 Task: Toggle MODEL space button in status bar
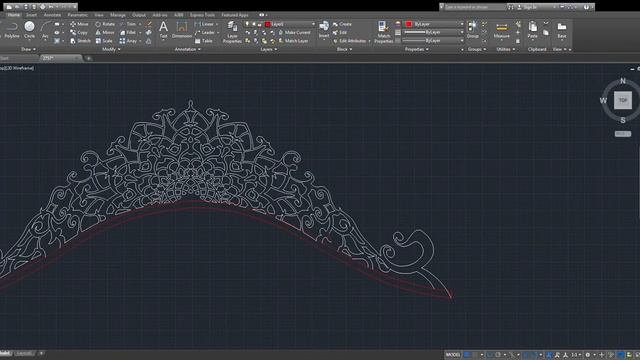pyautogui.click(x=453, y=355)
